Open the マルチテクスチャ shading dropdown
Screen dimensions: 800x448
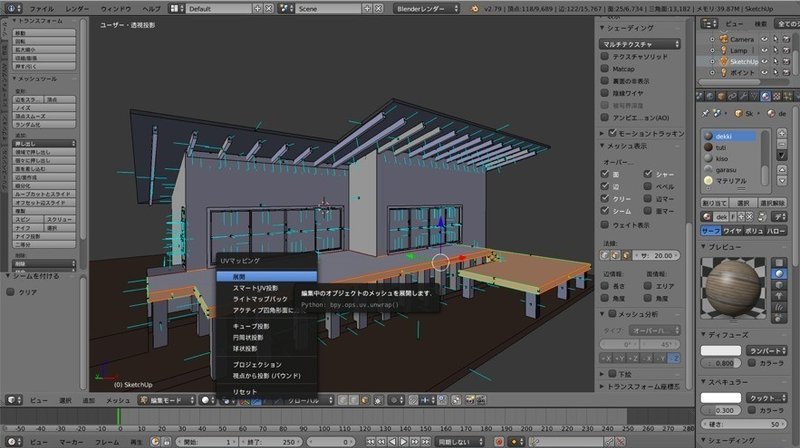[640, 44]
